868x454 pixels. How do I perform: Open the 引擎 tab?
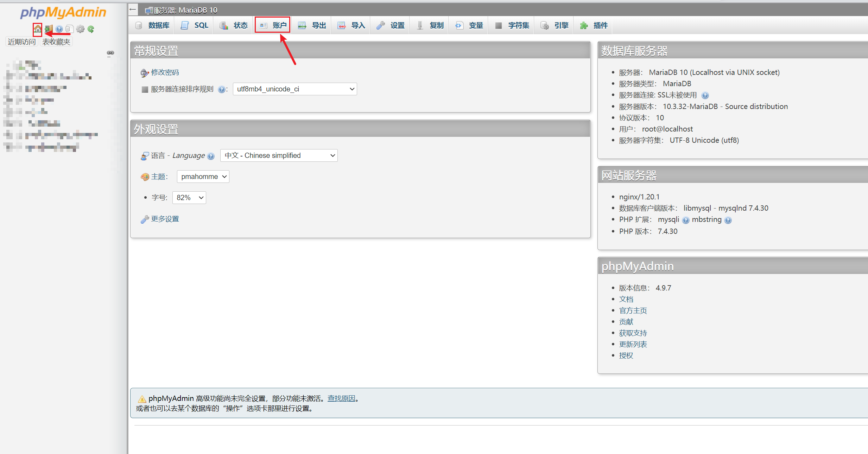click(554, 25)
